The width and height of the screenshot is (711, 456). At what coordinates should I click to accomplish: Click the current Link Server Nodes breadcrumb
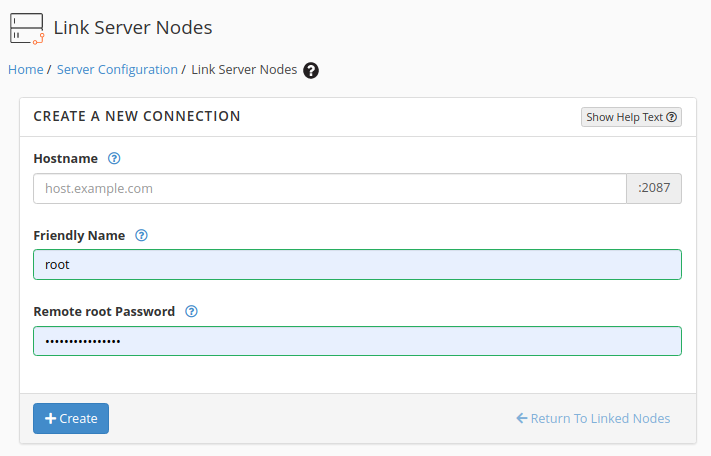[244, 70]
